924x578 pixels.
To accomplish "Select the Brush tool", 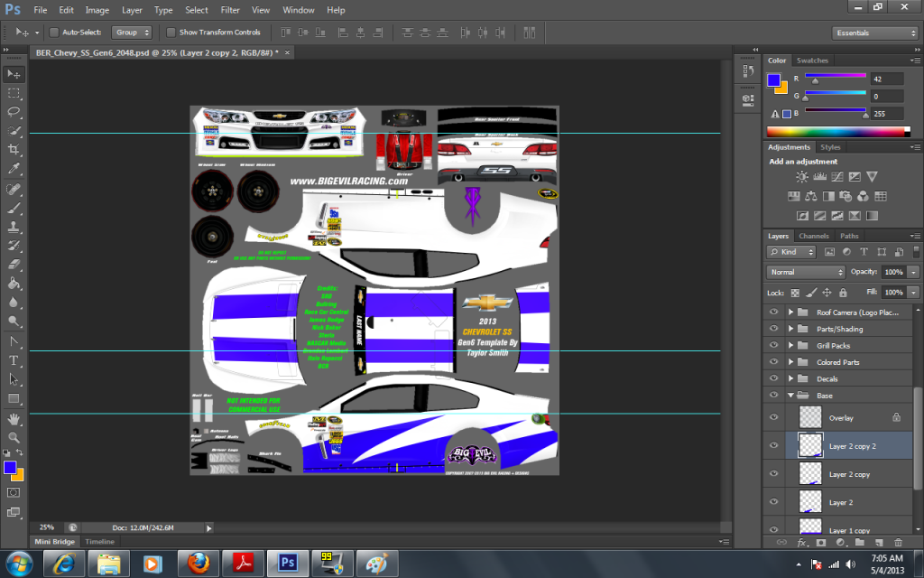I will click(x=14, y=209).
